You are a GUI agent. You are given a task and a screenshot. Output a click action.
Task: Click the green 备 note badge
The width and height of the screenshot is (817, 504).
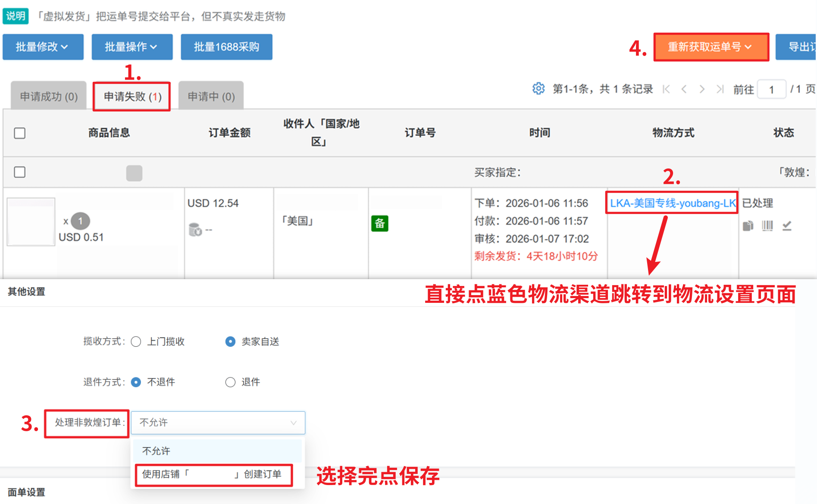click(379, 223)
